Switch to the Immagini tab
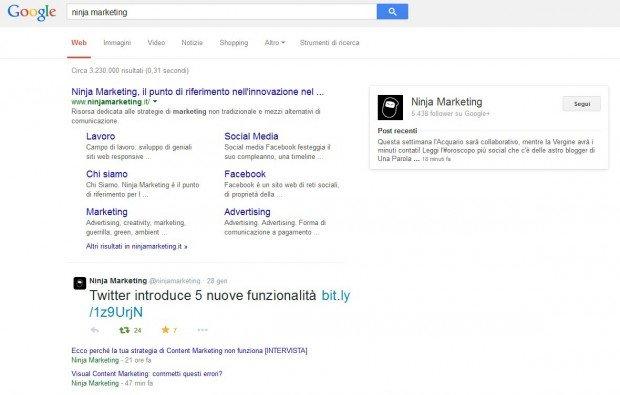 click(x=117, y=43)
